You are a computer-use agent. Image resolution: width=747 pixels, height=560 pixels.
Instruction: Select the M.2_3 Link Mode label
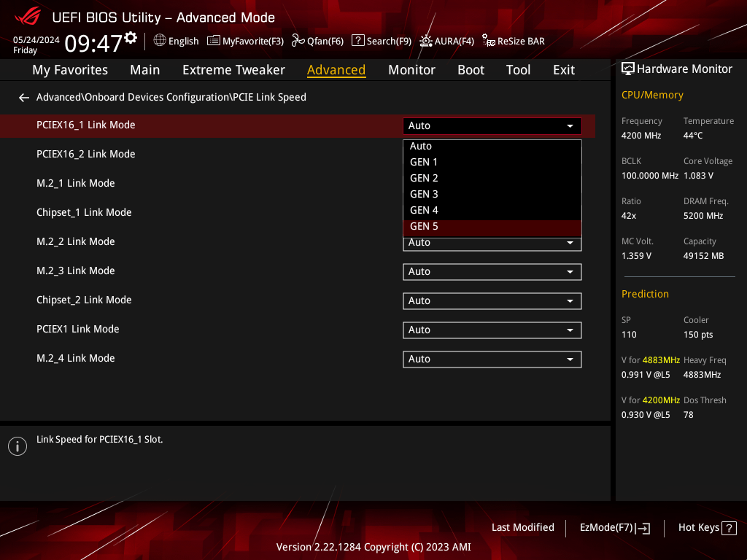point(76,271)
